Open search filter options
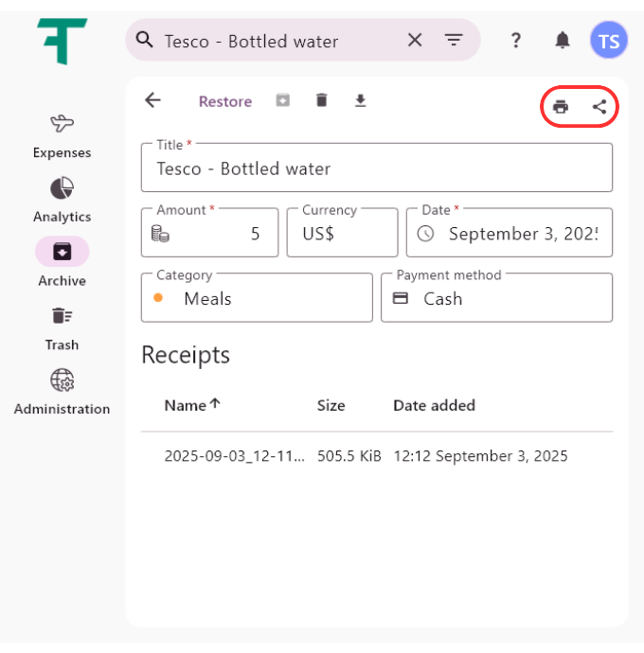 [454, 40]
